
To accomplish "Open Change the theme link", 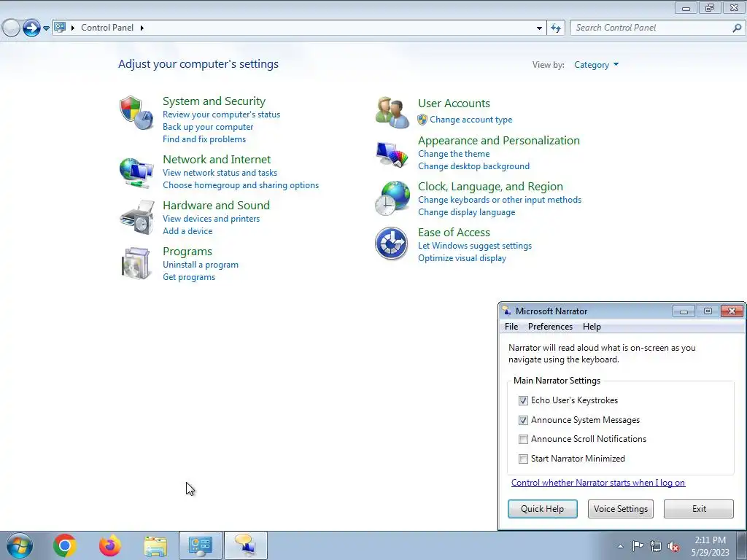I will pos(454,154).
